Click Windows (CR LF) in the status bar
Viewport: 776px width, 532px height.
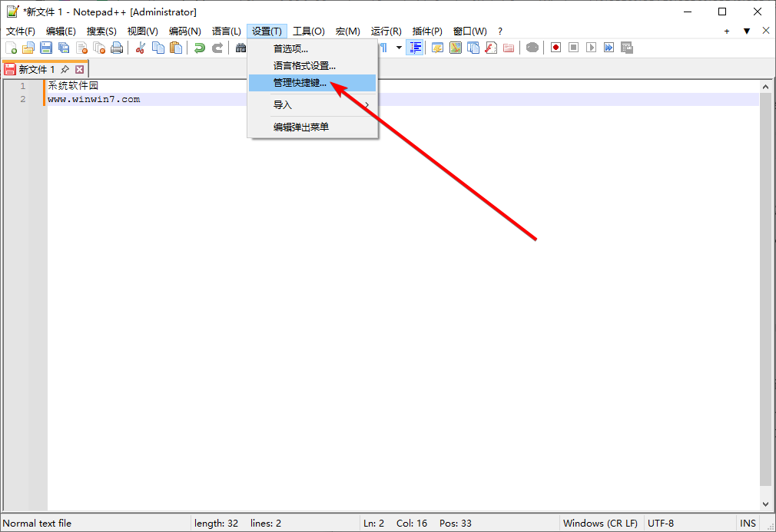(600, 523)
